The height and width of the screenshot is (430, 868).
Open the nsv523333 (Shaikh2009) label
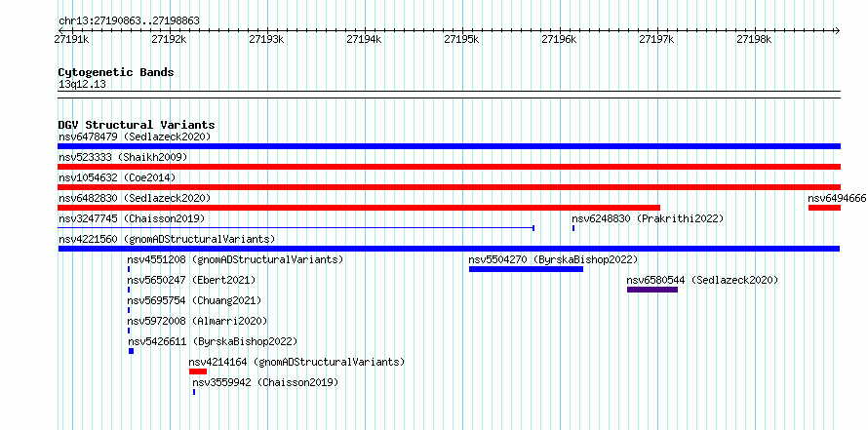click(x=123, y=157)
